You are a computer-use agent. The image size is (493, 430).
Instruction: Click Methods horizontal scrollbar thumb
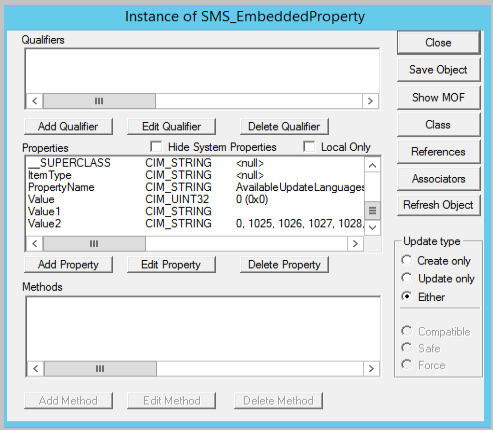pyautogui.click(x=100, y=369)
